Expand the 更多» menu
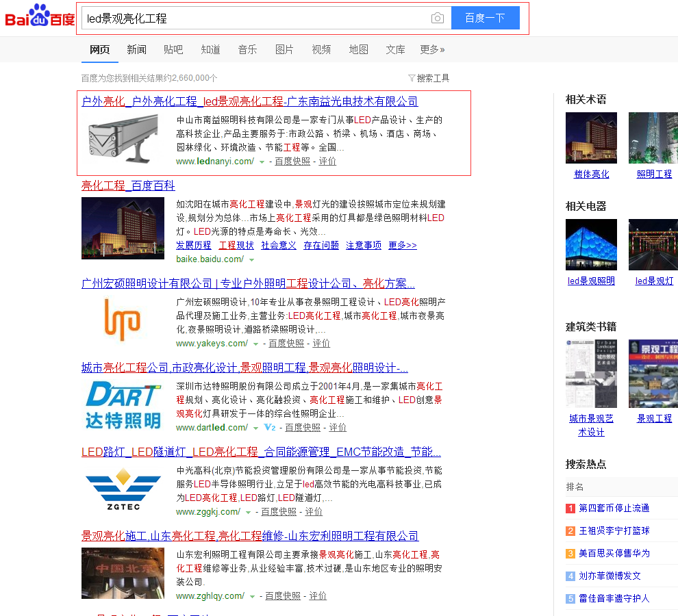 coord(432,49)
